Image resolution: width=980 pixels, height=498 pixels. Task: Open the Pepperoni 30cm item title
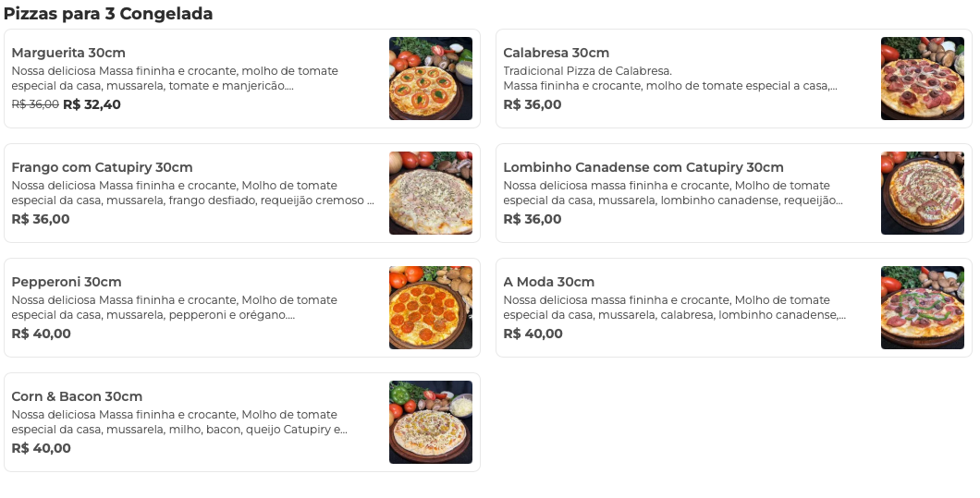point(67,282)
